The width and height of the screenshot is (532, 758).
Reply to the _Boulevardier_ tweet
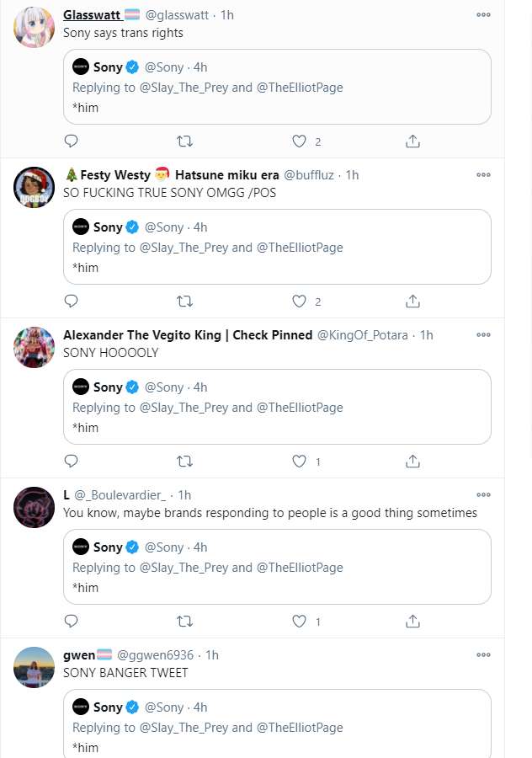(71, 622)
